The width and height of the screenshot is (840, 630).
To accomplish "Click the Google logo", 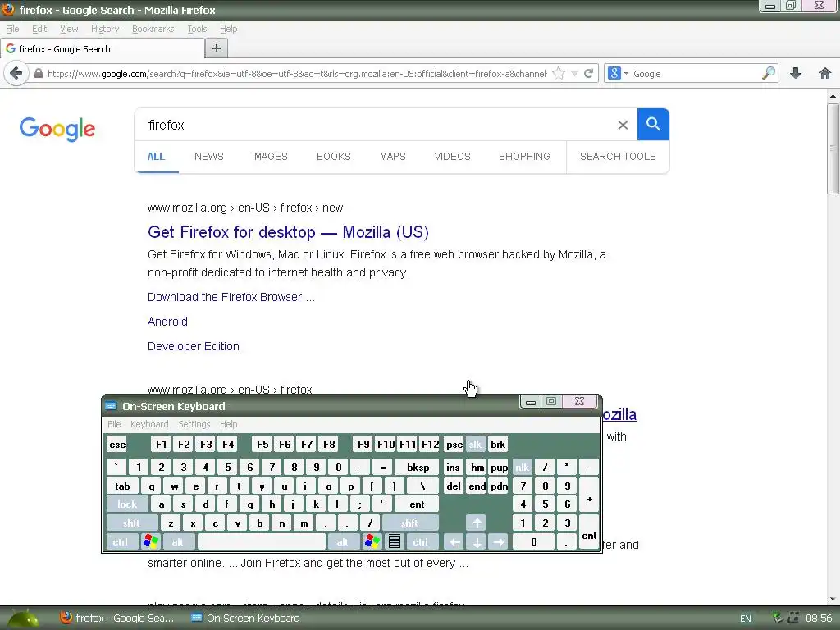I will click(57, 129).
